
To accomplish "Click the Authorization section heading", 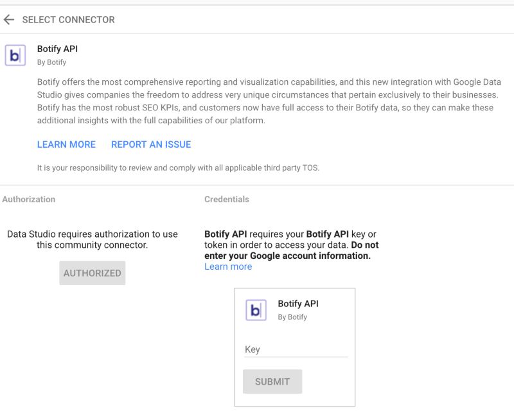I will tap(28, 199).
